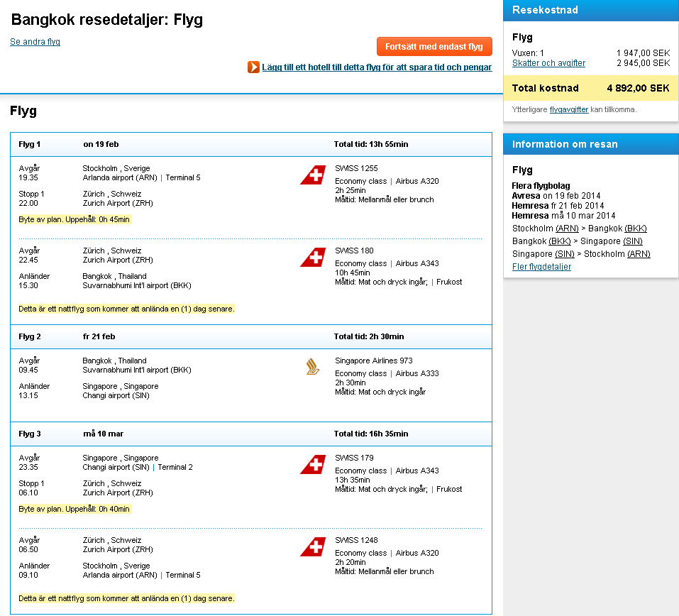Click the Singapore Airlines 973 logo

coord(312,367)
